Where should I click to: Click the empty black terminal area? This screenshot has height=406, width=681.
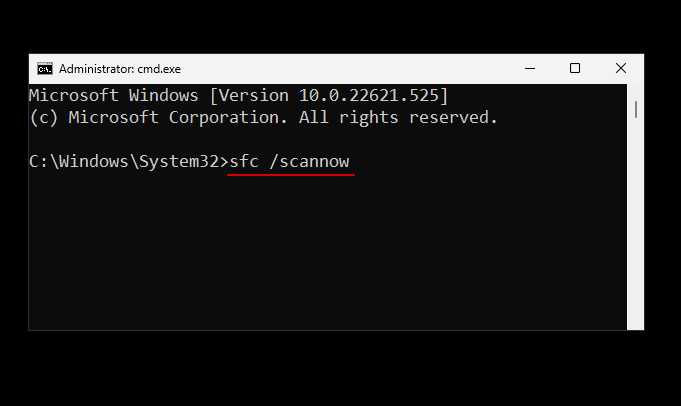[x=320, y=260]
